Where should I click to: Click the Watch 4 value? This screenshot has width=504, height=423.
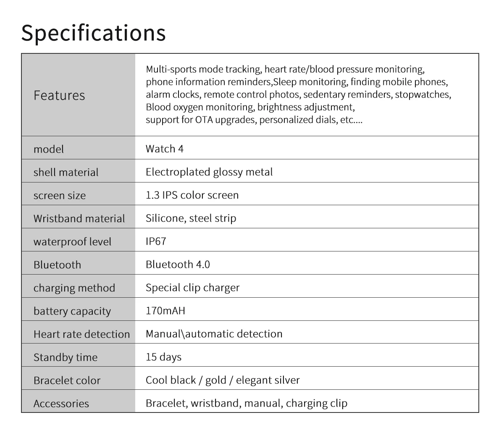tap(165, 148)
